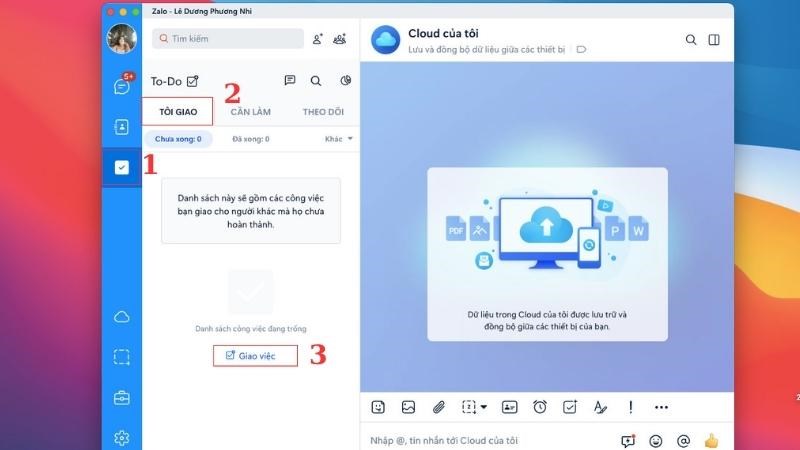Open the reminder alarm clock icon
The height and width of the screenshot is (450, 800).
tap(540, 407)
